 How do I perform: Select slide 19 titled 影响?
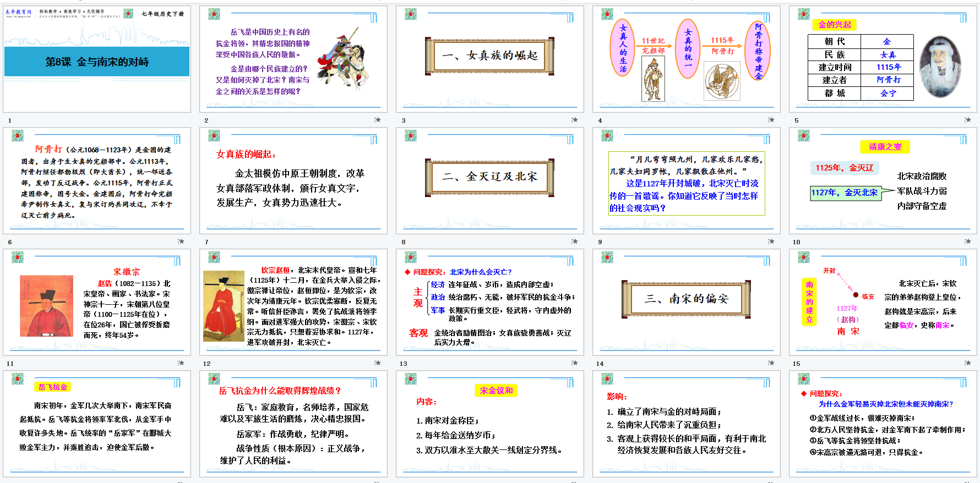(x=687, y=424)
